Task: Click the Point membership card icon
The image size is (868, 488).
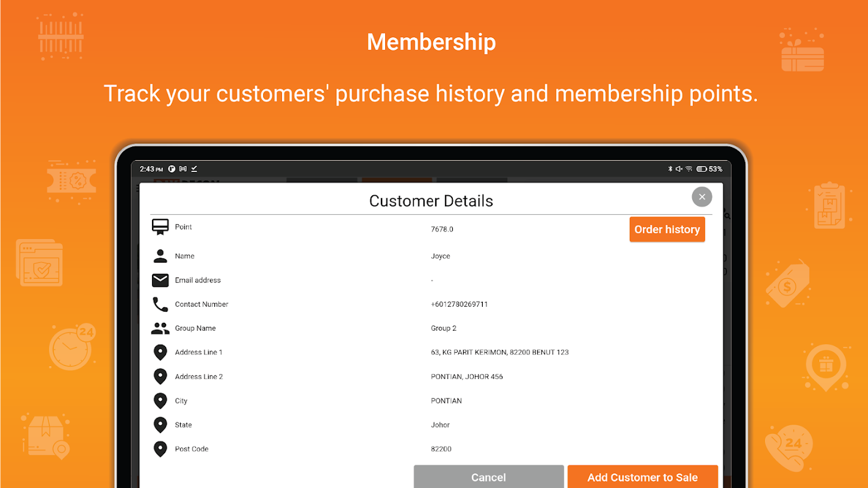Action: pos(160,227)
